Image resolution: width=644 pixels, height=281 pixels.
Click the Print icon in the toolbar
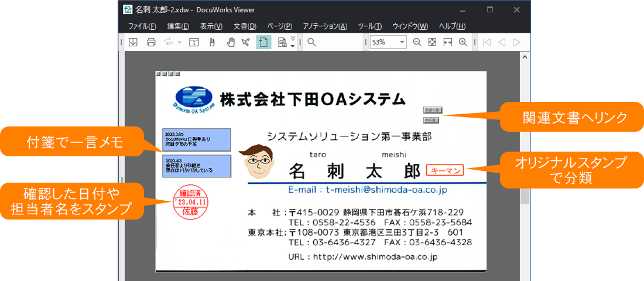point(151,42)
